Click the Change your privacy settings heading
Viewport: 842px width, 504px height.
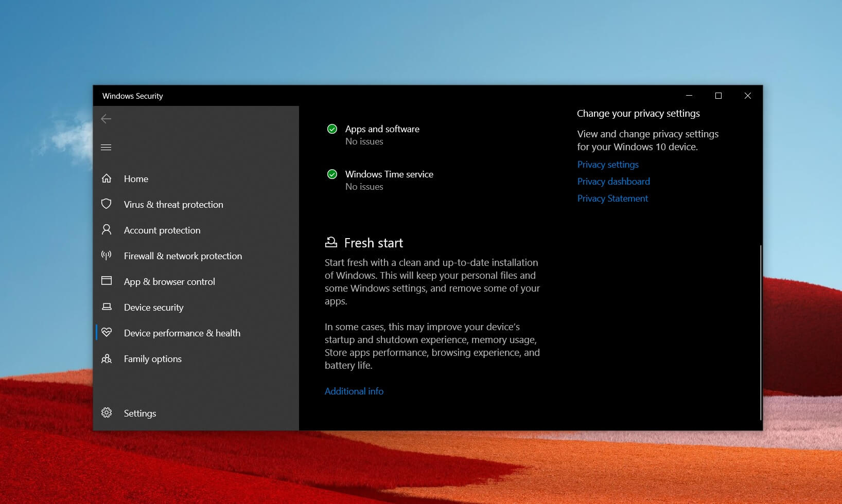coord(638,113)
